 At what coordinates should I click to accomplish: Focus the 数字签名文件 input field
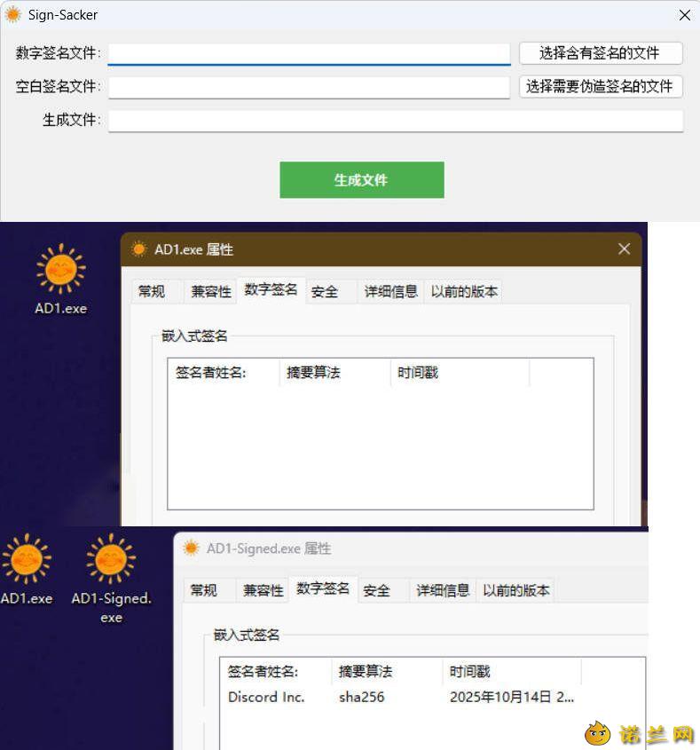pos(309,53)
